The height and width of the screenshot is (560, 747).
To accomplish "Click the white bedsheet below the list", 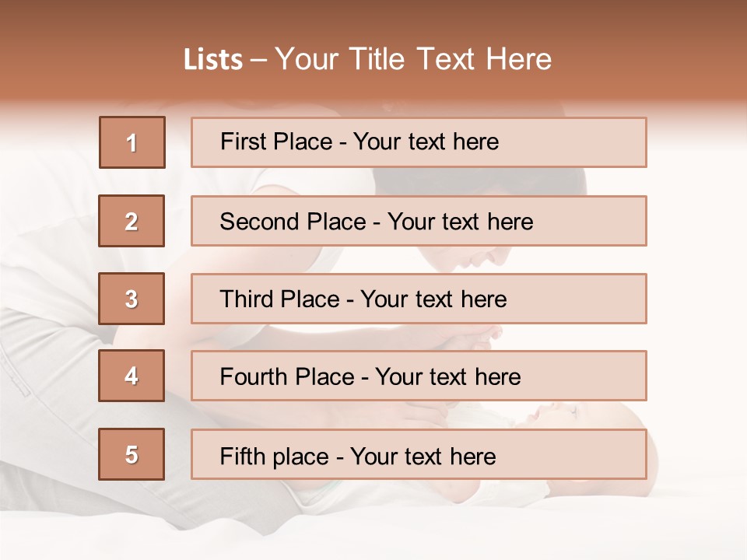I will coord(373,529).
